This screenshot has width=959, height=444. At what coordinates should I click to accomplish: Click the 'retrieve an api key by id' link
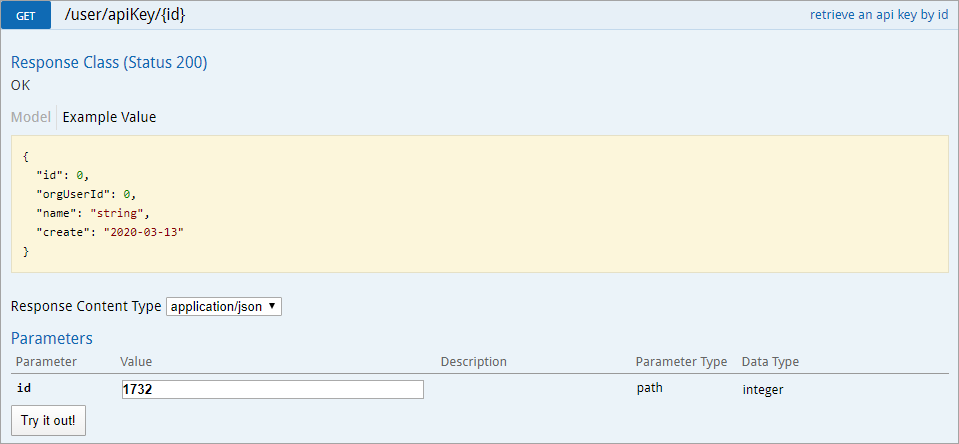878,16
